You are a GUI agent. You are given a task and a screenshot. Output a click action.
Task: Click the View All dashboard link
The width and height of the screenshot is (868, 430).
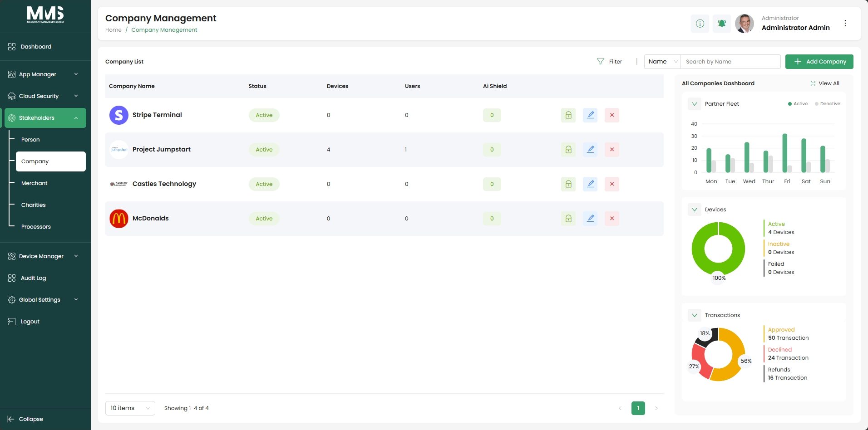[825, 83]
